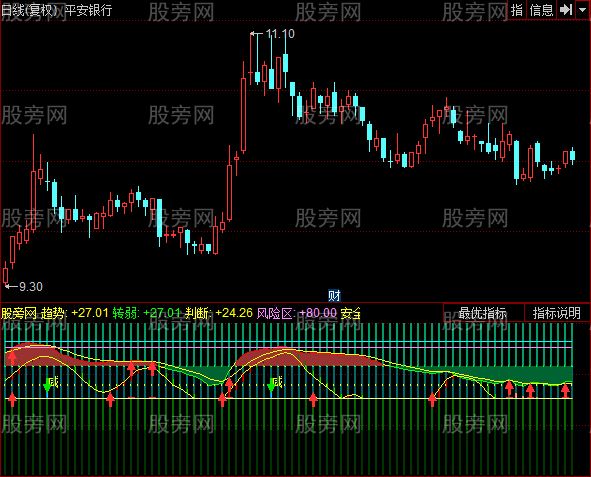Click the 指 indicator button
Screen dimensions: 591x477
pyautogui.click(x=517, y=10)
